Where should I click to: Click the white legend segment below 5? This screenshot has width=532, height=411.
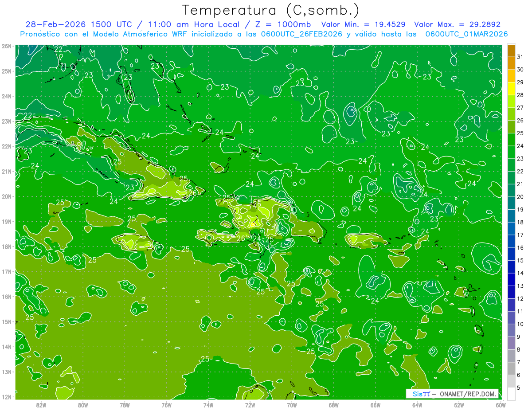(511, 394)
